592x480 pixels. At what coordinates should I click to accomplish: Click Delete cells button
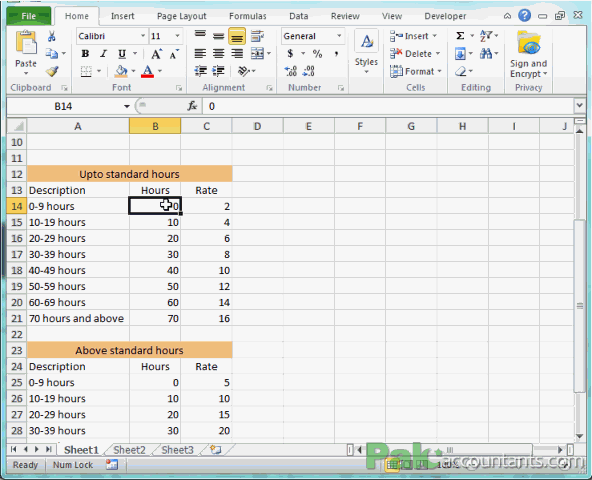point(415,54)
